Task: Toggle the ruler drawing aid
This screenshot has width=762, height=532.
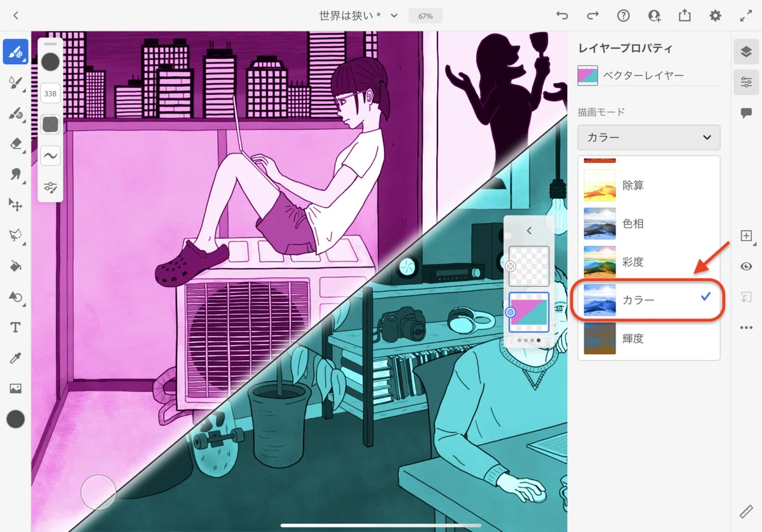Action: (746, 512)
